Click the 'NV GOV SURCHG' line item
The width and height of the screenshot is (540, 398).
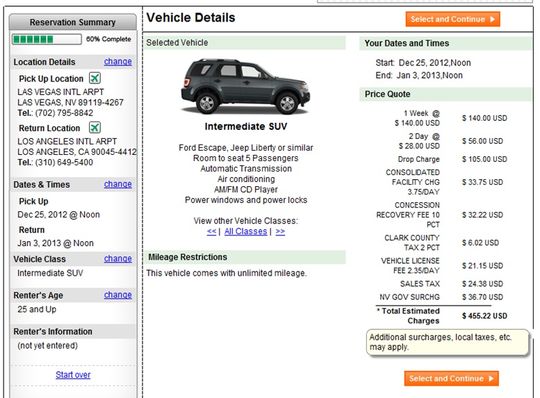click(x=409, y=297)
